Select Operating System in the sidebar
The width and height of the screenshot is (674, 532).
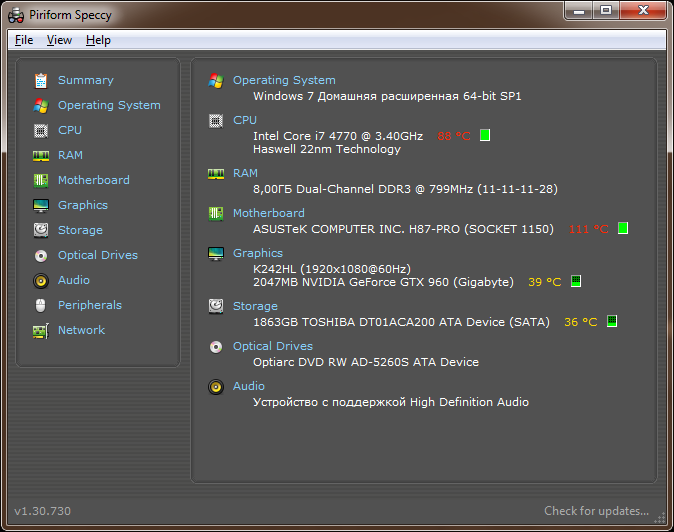coord(109,105)
